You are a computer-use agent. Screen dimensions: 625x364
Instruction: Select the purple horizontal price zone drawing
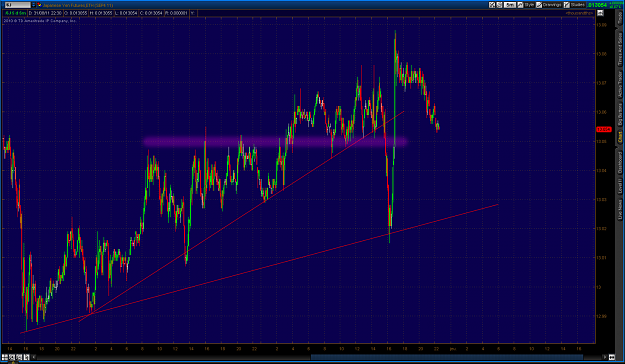pyautogui.click(x=275, y=142)
